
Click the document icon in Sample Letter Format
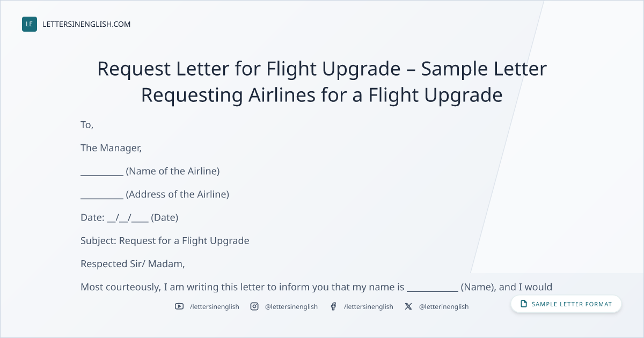click(x=524, y=304)
